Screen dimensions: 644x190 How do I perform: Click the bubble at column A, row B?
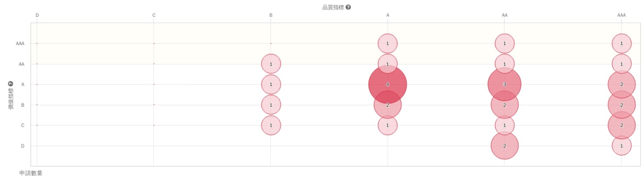point(388,105)
